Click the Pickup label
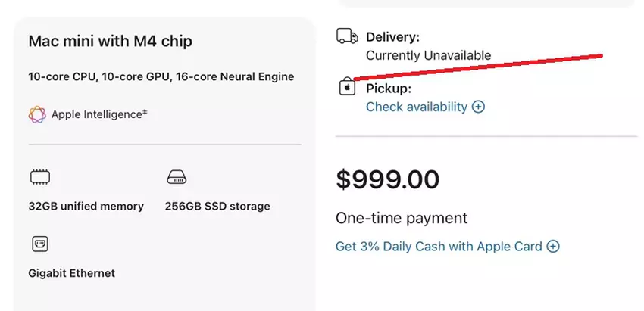The height and width of the screenshot is (311, 644). 388,89
